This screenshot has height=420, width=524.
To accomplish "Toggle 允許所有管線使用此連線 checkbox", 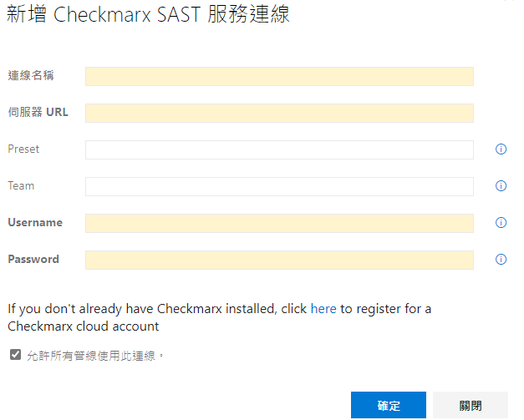I will coord(15,355).
